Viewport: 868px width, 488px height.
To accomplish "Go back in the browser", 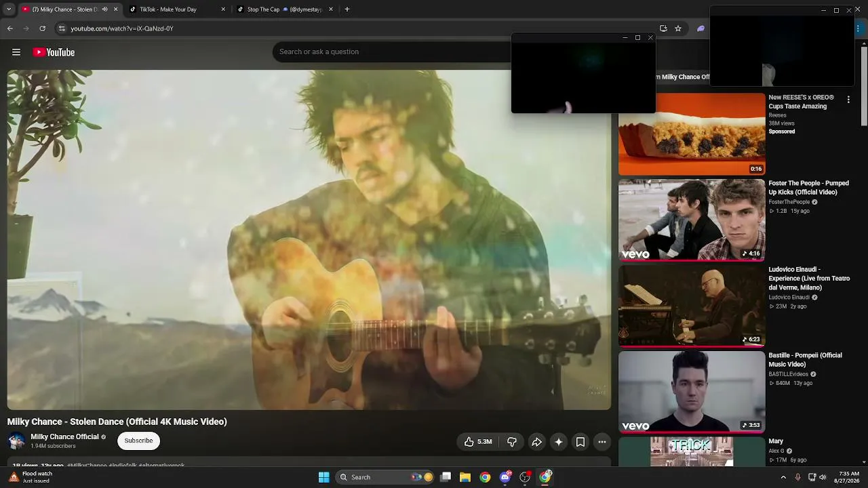I will point(10,28).
